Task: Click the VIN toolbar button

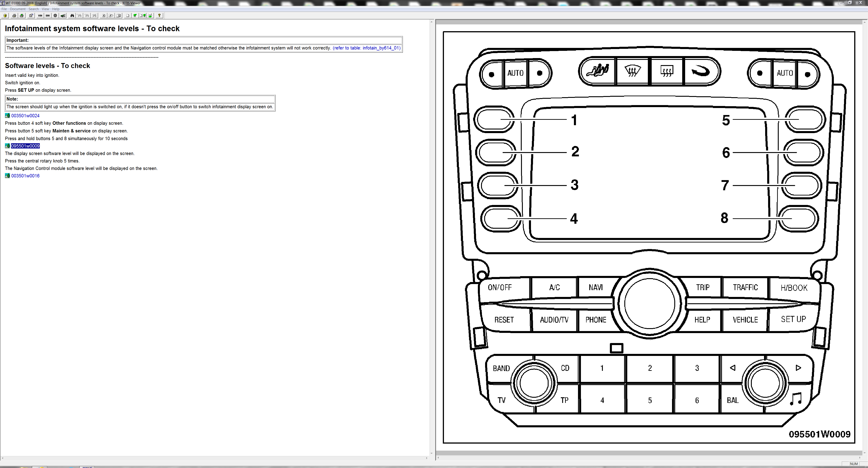Action: pyautogui.click(x=40, y=16)
